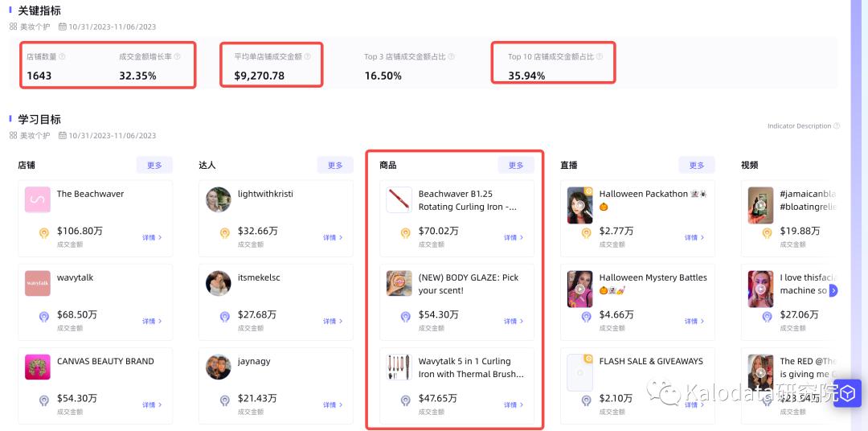Viewport: 868px width, 431px height.
Task: Open 详情 for lightwithkristi
Action: tap(333, 237)
